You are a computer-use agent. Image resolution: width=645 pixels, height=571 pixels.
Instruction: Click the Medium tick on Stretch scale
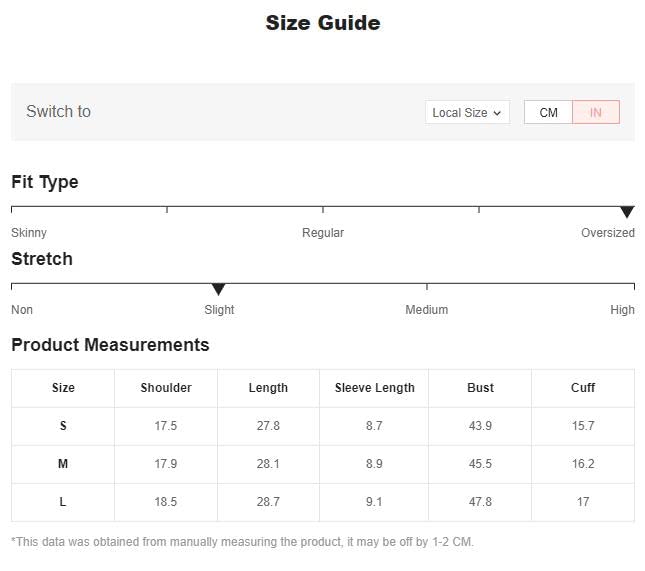point(427,287)
